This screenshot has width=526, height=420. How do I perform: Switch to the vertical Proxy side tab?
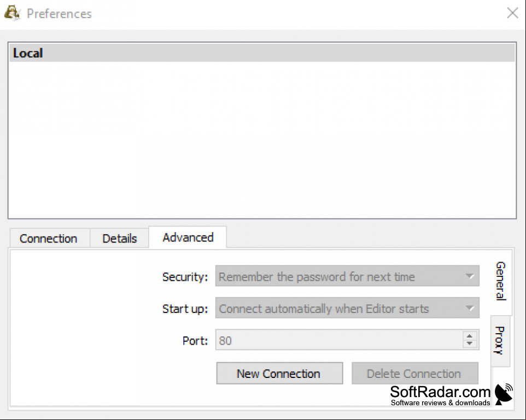(500, 340)
